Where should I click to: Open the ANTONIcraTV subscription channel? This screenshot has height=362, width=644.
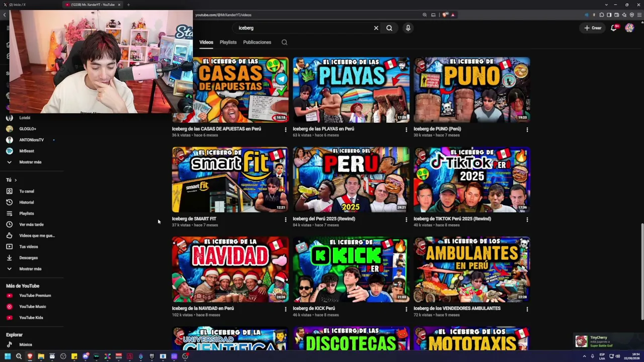[x=31, y=140]
